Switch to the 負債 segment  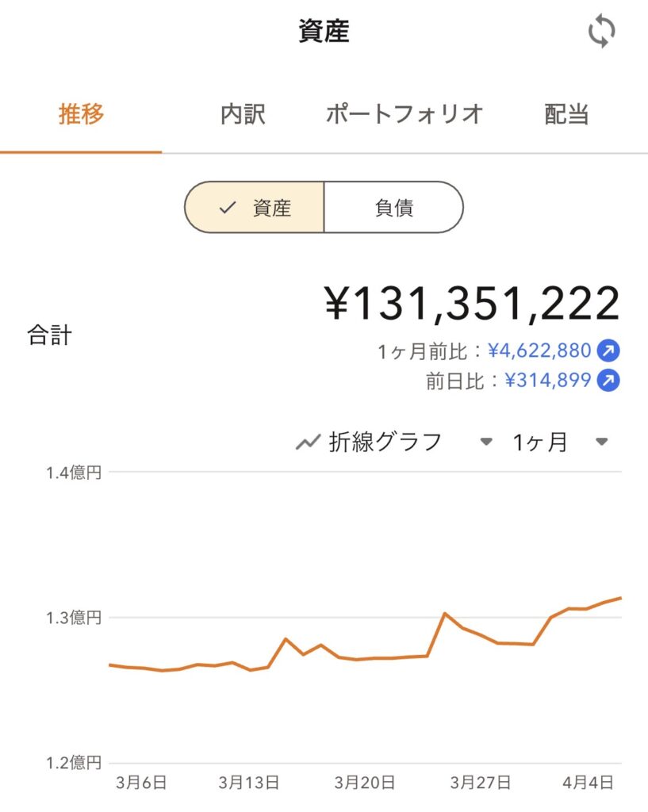pos(393,208)
